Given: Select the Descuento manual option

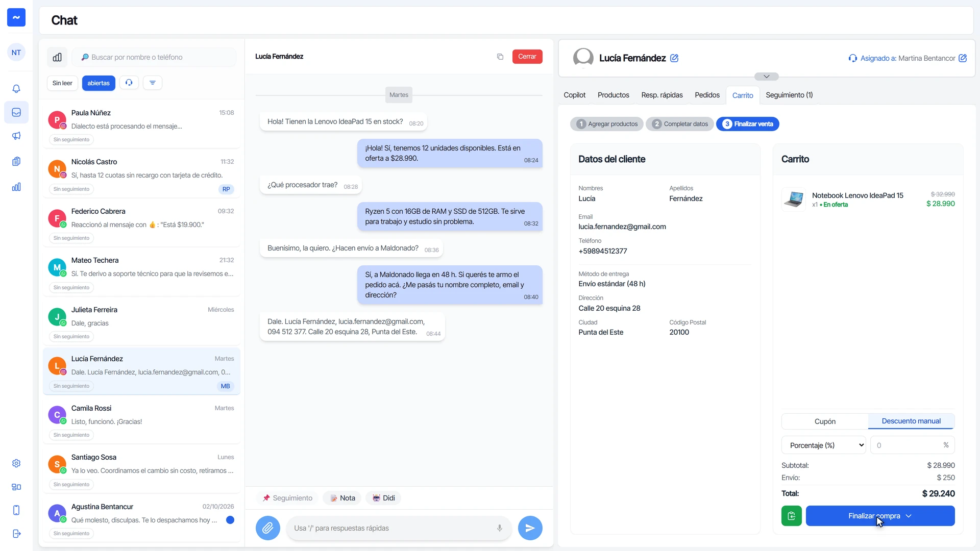Looking at the screenshot, I should [911, 421].
